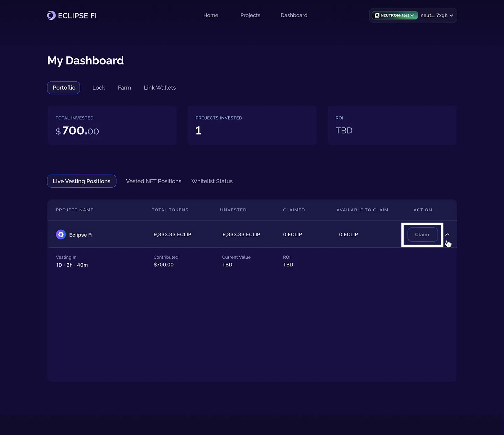Open the Projects page

[x=250, y=15]
